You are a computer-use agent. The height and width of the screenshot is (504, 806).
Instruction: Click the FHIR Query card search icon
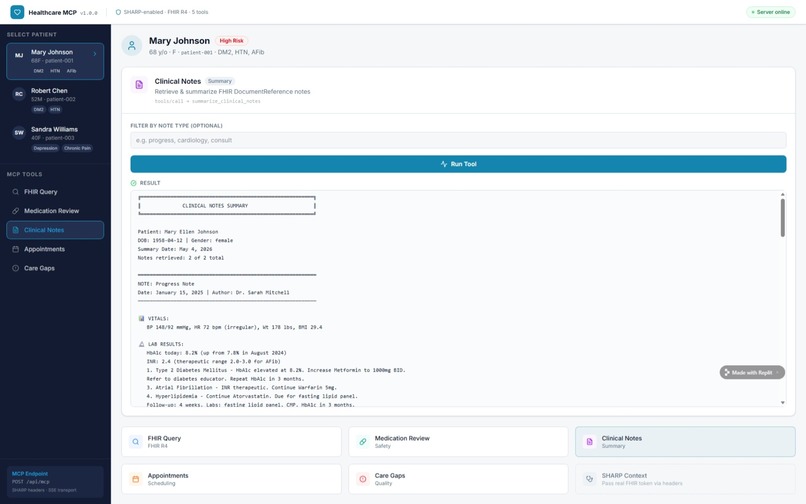point(136,442)
